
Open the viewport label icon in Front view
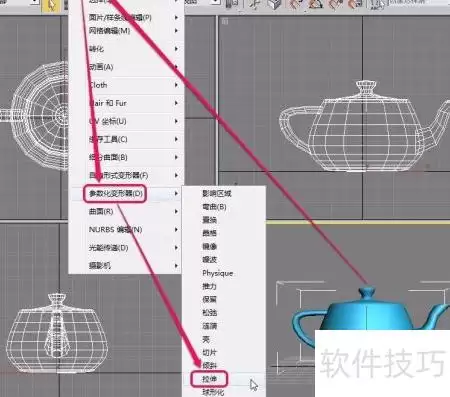[225, 22]
